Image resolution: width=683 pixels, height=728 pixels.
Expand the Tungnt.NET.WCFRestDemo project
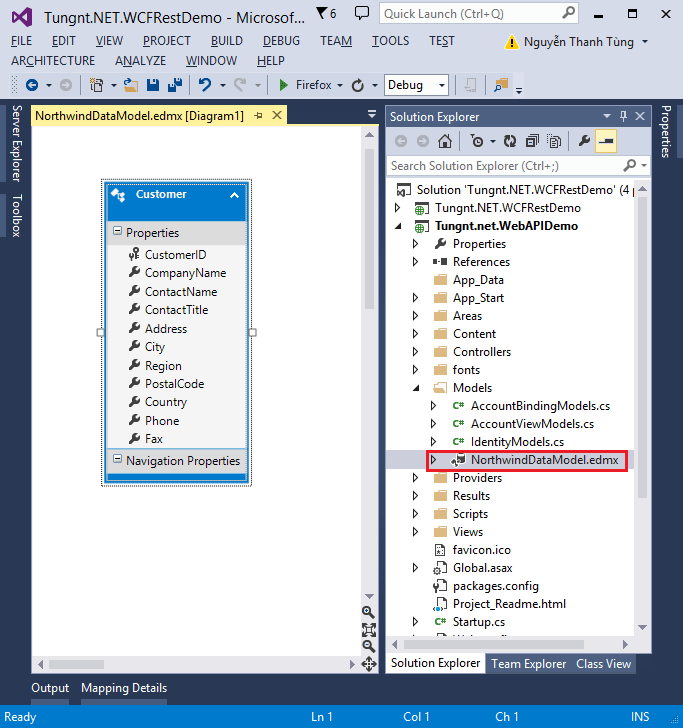point(397,208)
